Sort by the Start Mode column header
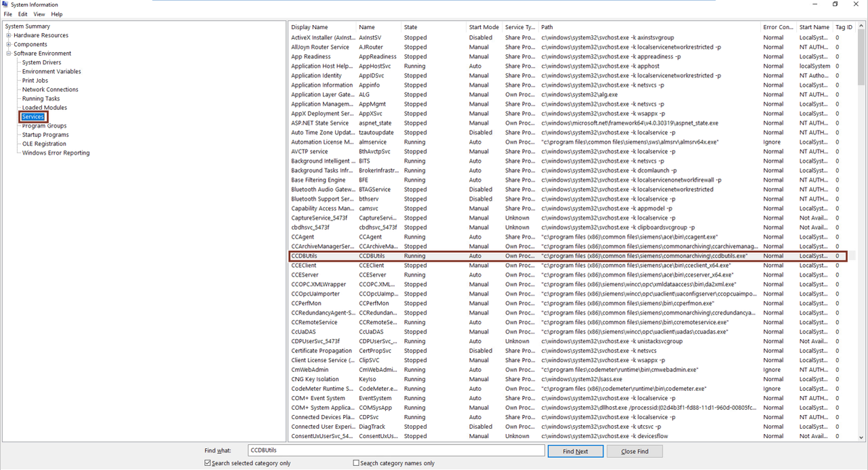Screen dimensions: 868x470 click(x=484, y=27)
